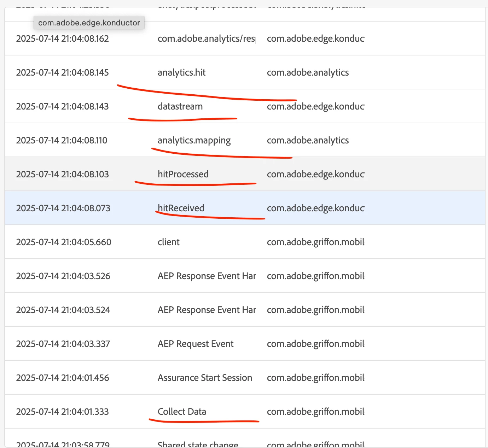This screenshot has width=488, height=448.
Task: Select timestamp 2025-07-14 21:04:08.110
Action: point(62,140)
